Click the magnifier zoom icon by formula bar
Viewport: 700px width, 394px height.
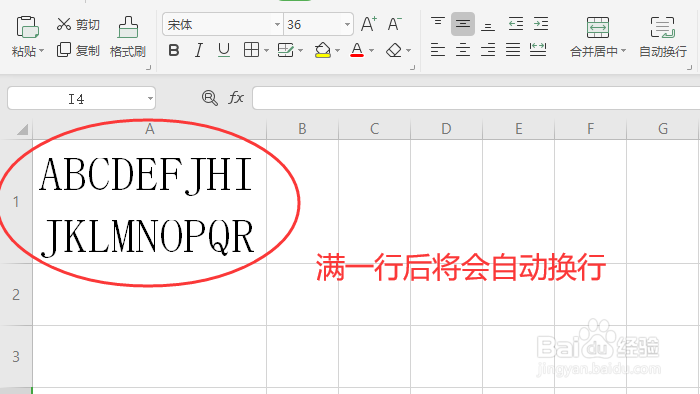[x=210, y=98]
